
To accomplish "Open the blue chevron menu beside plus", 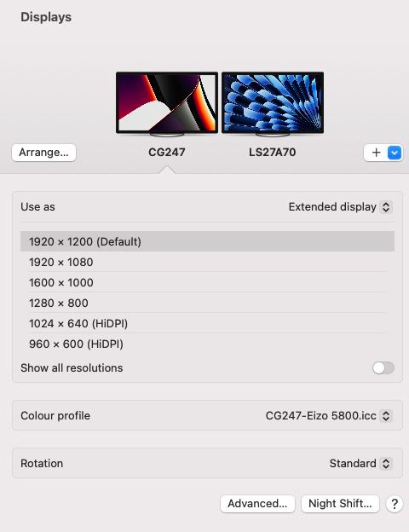I will pos(395,153).
